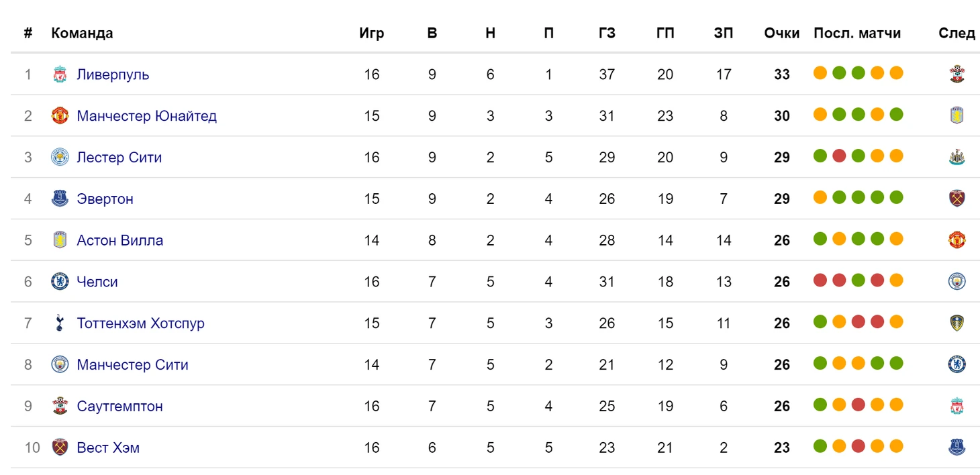The width and height of the screenshot is (980, 475).
Task: Click Manchester City crest in Chelsea's След column
Action: pyautogui.click(x=957, y=282)
